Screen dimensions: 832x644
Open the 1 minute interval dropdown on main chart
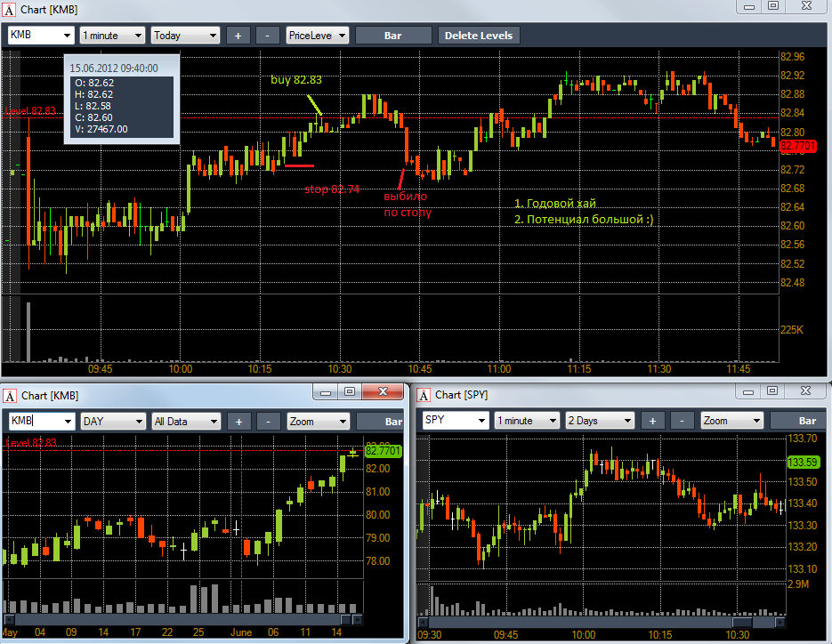[x=112, y=36]
